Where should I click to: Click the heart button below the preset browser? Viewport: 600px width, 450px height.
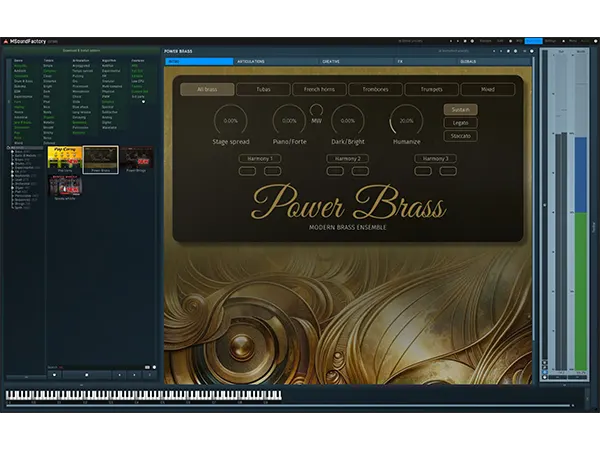(x=54, y=375)
